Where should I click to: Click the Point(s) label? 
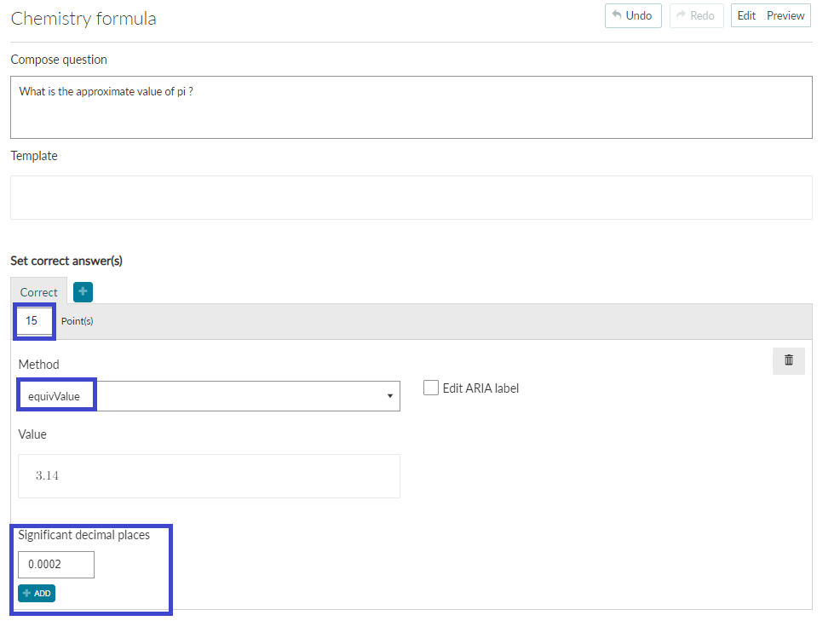click(x=78, y=321)
